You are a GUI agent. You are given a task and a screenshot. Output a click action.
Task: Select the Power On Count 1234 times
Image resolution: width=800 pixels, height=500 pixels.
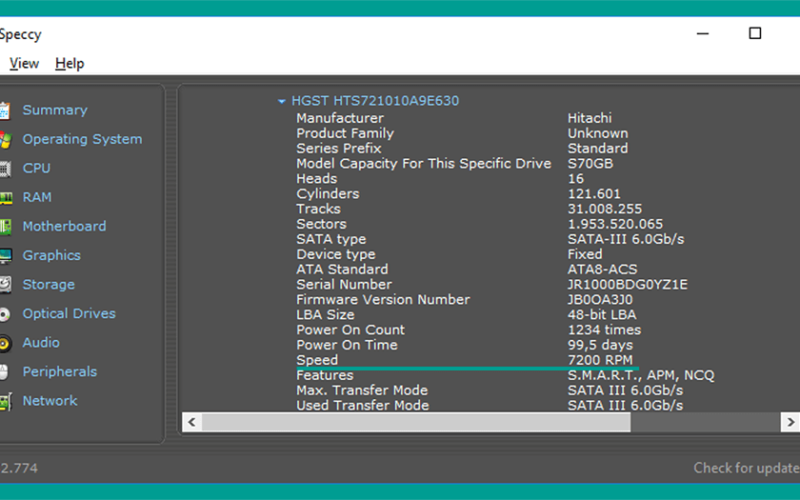(605, 330)
